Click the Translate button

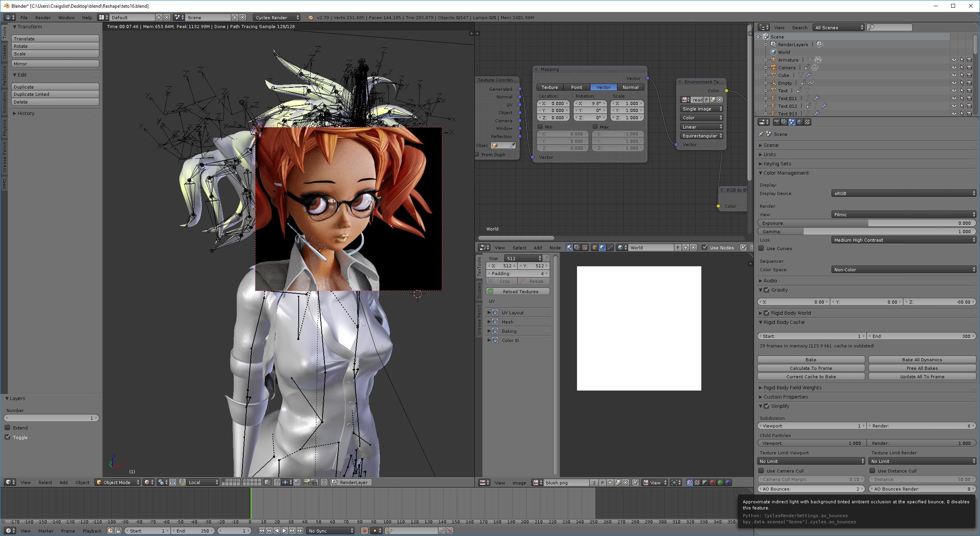click(x=55, y=38)
